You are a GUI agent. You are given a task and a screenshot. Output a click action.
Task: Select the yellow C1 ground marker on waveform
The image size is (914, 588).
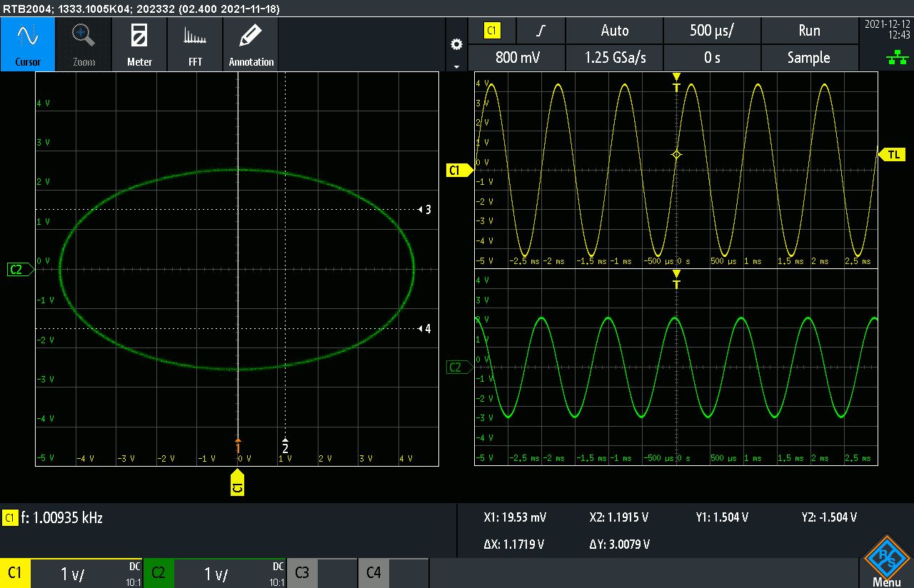point(459,170)
